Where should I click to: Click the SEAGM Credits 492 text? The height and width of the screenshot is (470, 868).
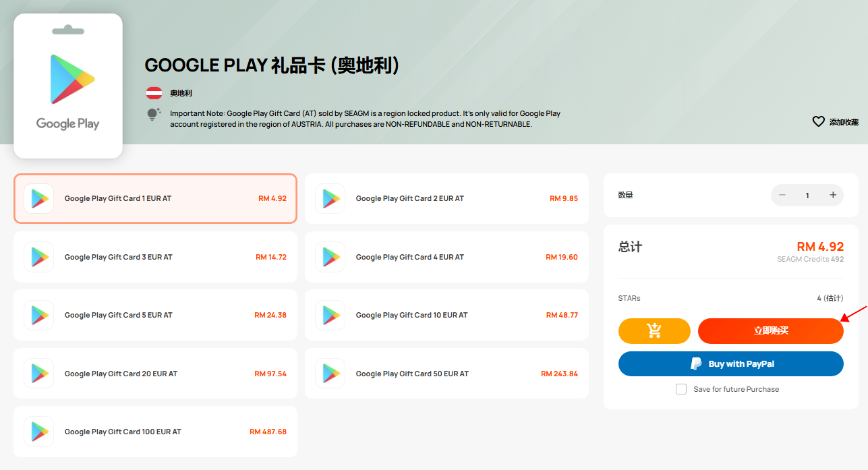[x=810, y=259]
